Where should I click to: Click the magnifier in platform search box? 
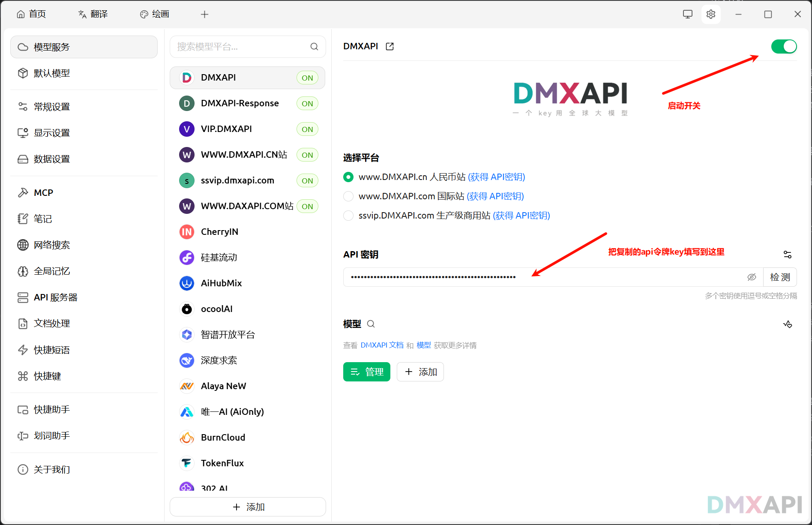click(314, 47)
